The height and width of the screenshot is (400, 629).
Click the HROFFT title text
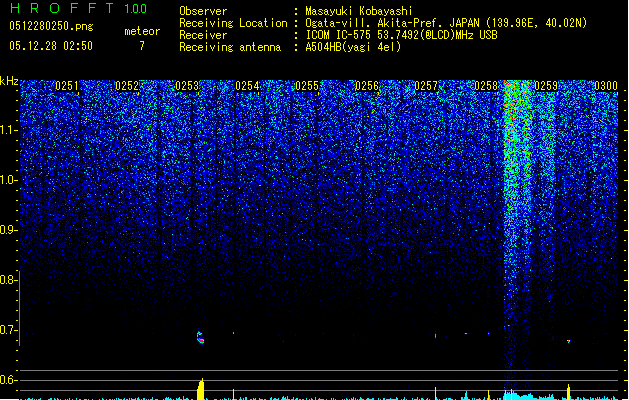[x=62, y=8]
